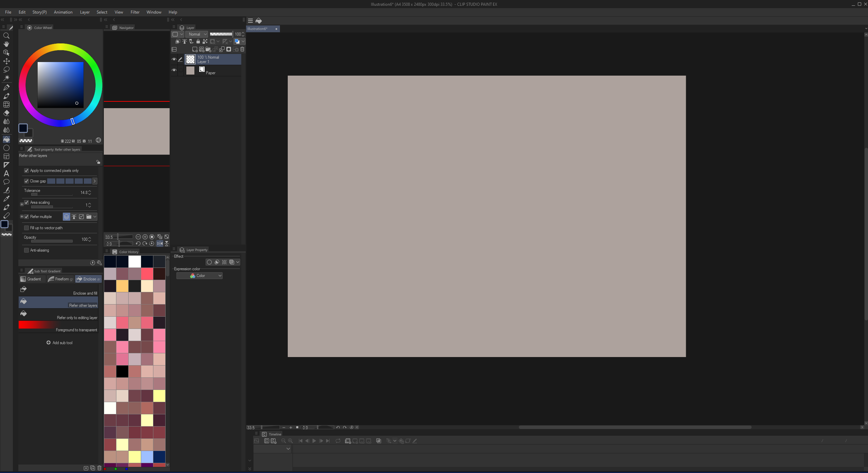
Task: Select the Eraser tool in toolbar
Action: pyautogui.click(x=6, y=113)
